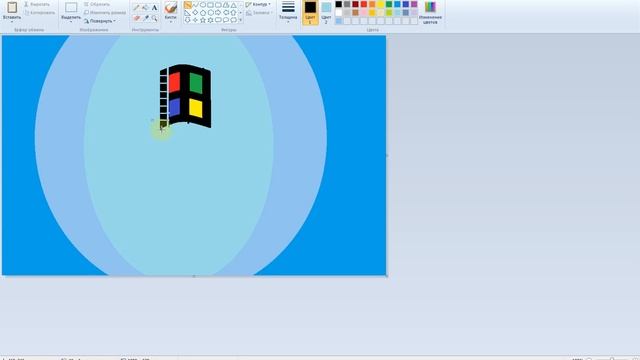This screenshot has height=360, width=640.
Task: Expand the shapes gallery with the bottom arrow
Action: click(x=240, y=20)
